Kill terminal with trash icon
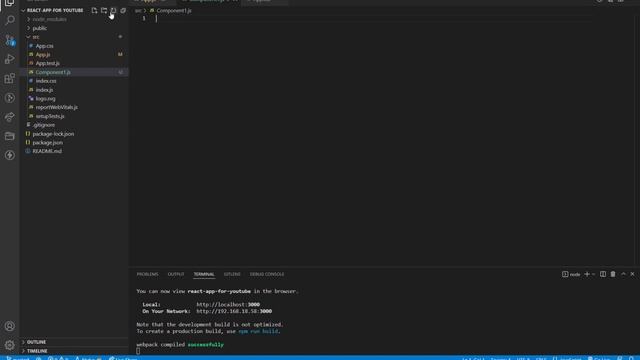Image resolution: width=640 pixels, height=360 pixels. click(613, 274)
